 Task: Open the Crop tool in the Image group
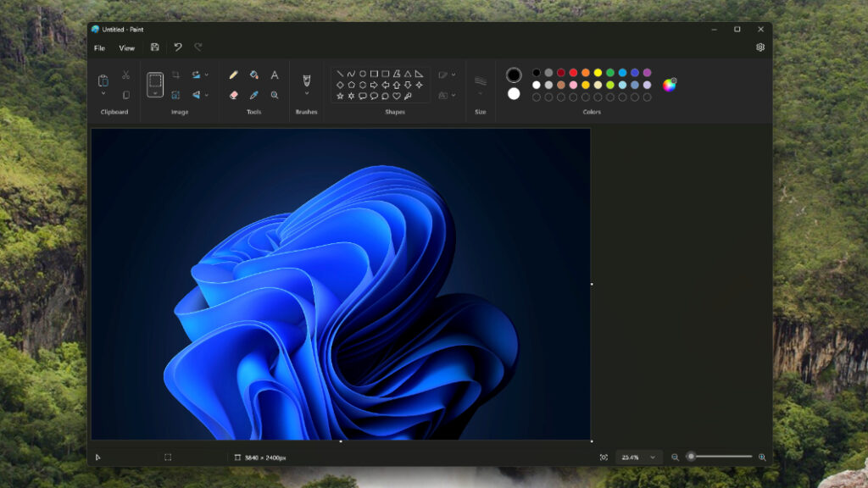coord(177,75)
